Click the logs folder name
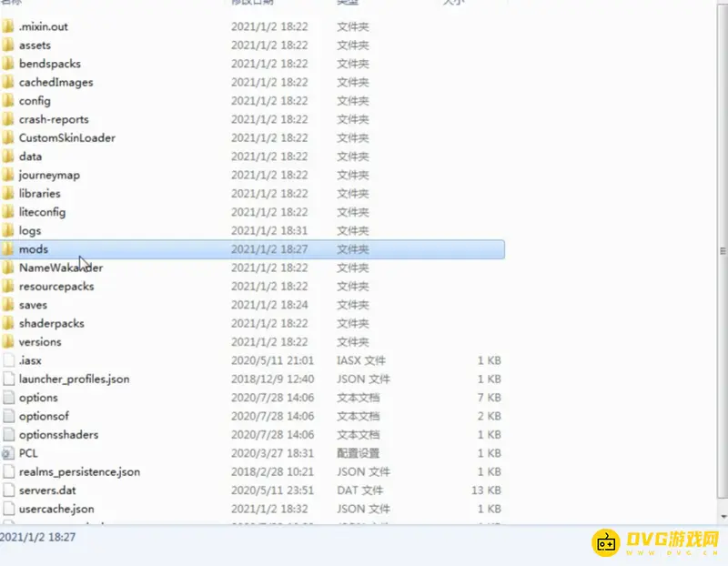The width and height of the screenshot is (728, 566). point(30,231)
